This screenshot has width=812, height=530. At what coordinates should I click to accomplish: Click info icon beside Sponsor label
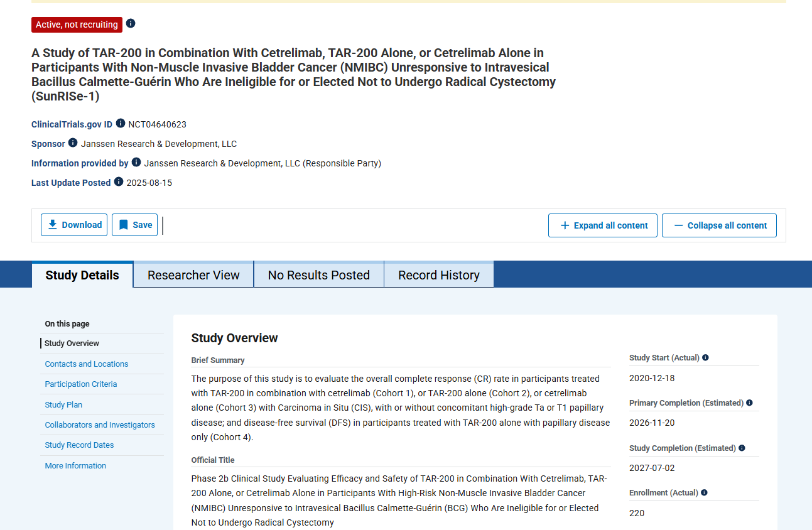click(x=73, y=143)
